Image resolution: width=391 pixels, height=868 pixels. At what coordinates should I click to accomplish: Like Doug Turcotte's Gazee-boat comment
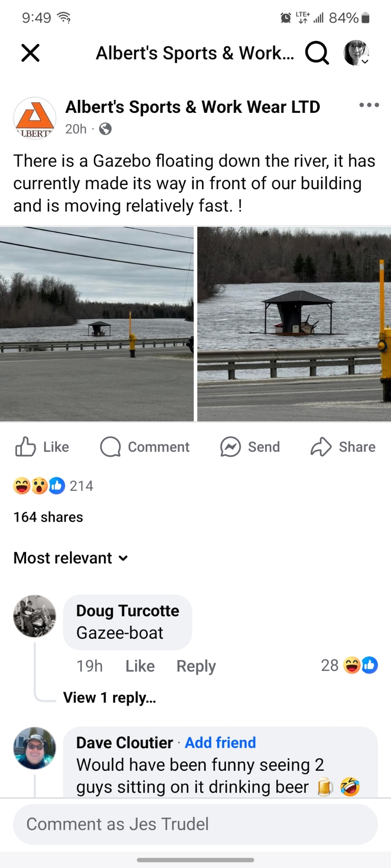(140, 666)
